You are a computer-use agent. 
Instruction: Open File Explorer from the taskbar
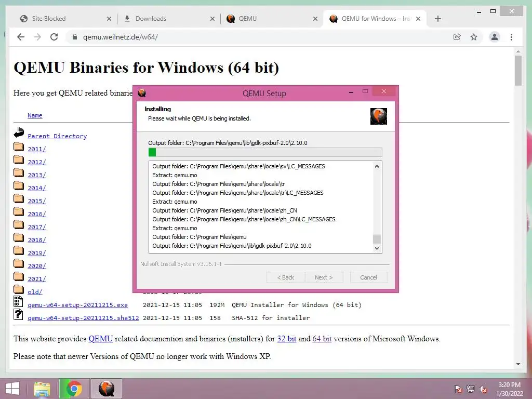click(42, 389)
